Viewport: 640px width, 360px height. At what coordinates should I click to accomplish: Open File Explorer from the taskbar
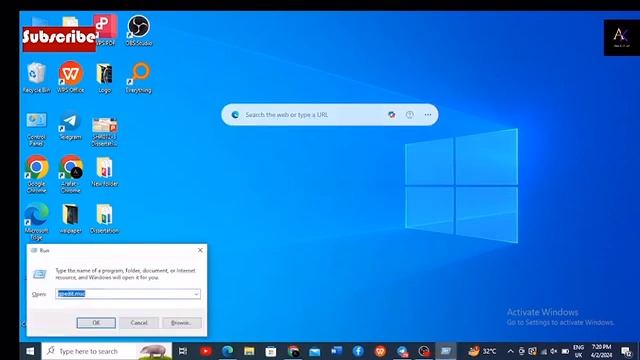249,351
